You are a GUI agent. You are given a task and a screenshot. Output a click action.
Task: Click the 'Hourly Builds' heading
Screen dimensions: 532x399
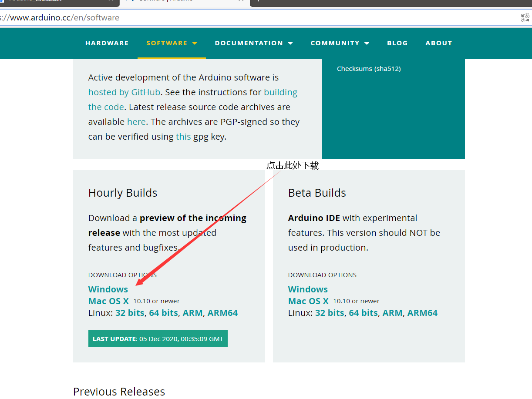(x=123, y=193)
